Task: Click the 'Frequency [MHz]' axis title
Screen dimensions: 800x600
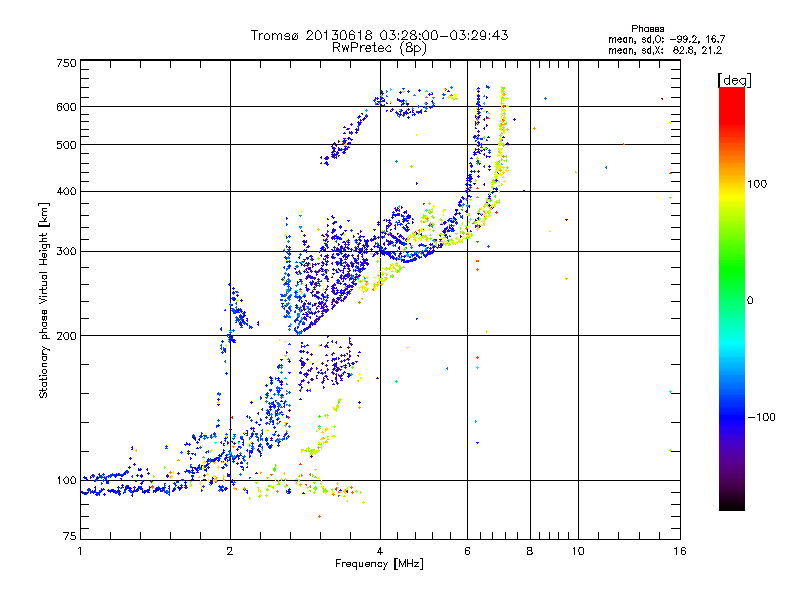Action: [379, 564]
